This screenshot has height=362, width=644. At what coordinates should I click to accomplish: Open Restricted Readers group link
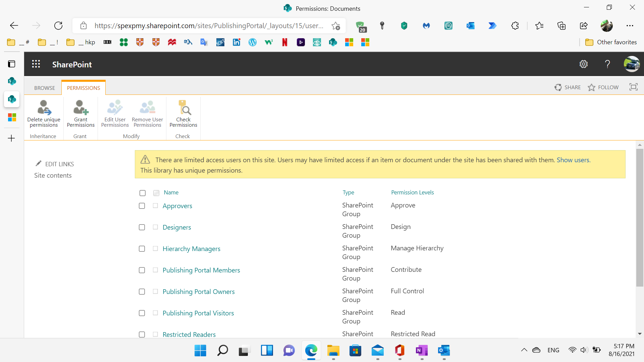(189, 335)
